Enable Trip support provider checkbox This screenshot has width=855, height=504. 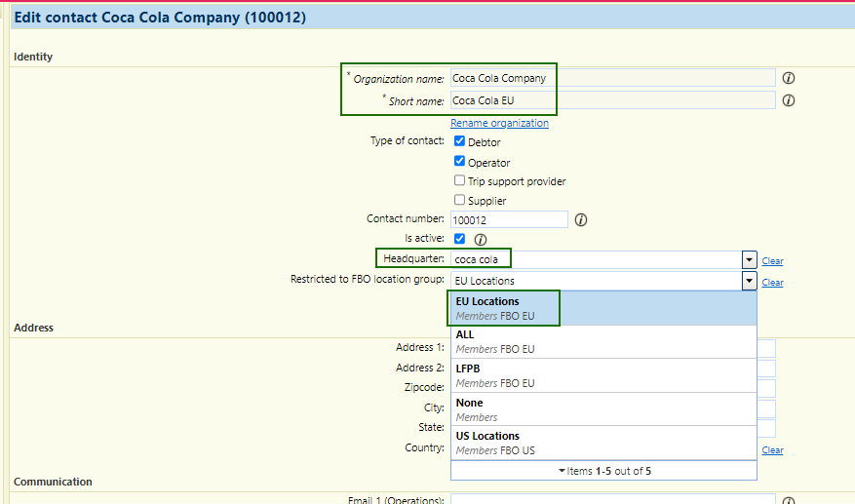coord(459,180)
